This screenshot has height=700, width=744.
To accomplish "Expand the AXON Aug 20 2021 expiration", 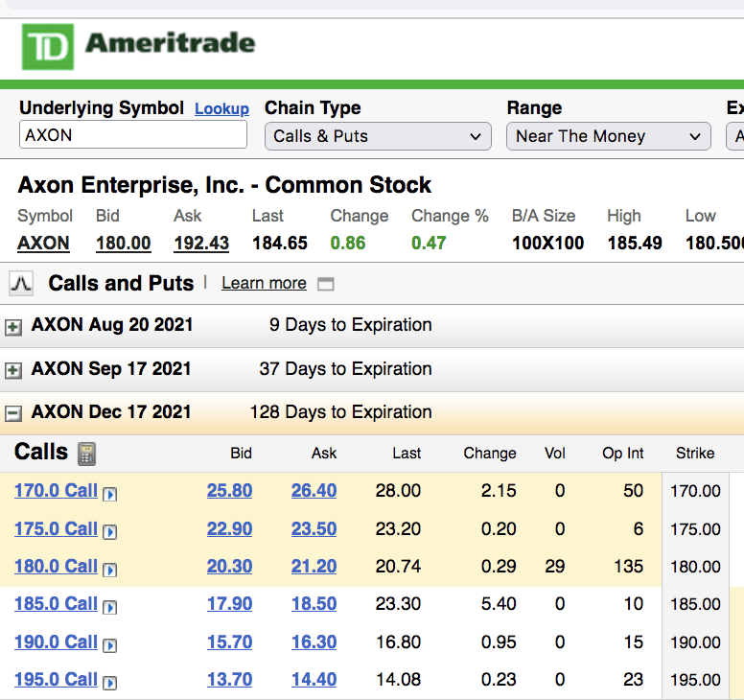I will click(x=13, y=327).
